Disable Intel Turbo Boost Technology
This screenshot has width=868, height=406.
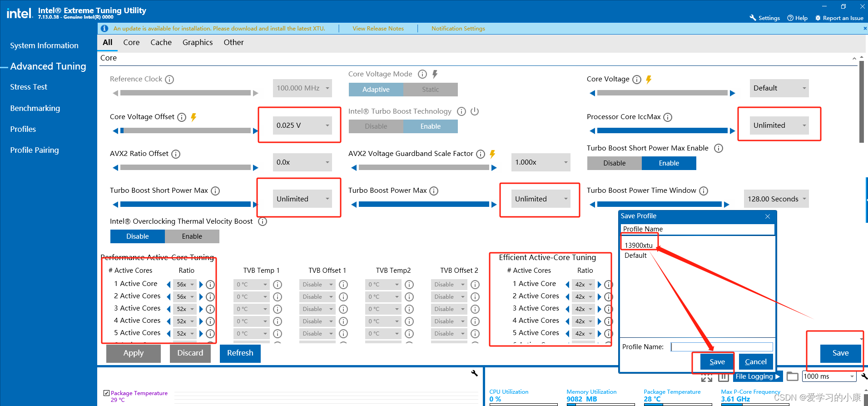click(x=376, y=126)
